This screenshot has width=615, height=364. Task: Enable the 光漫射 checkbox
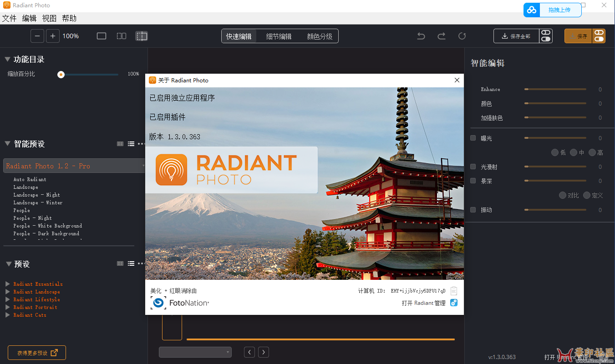(473, 167)
